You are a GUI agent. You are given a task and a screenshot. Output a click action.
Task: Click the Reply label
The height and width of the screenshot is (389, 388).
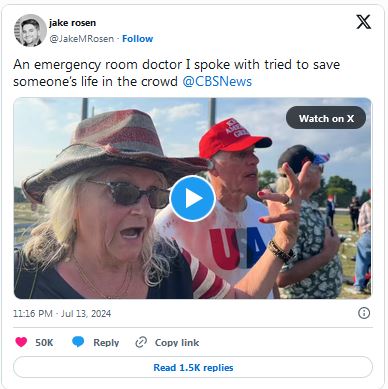(x=106, y=343)
